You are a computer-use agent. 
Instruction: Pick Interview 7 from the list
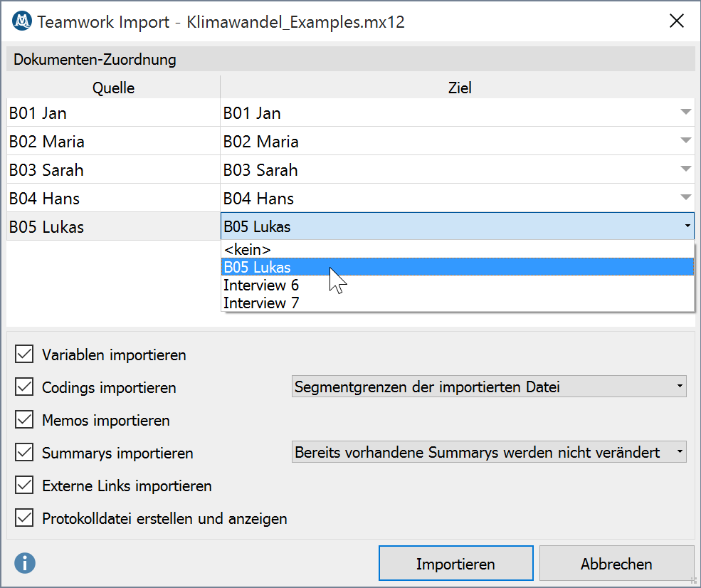[x=458, y=303]
